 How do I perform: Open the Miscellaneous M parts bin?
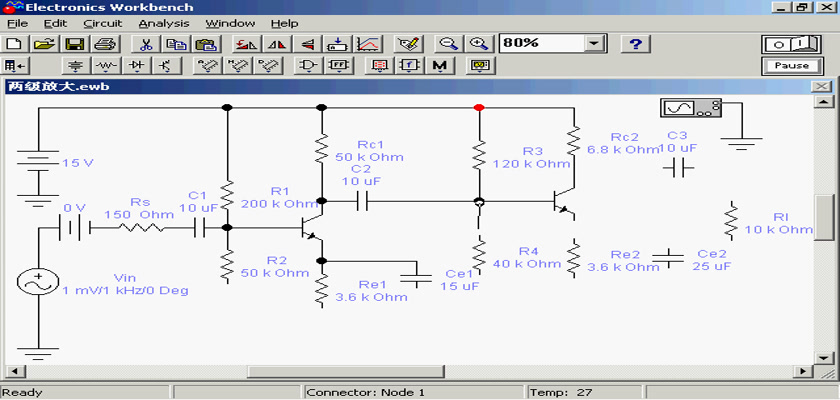coord(439,66)
